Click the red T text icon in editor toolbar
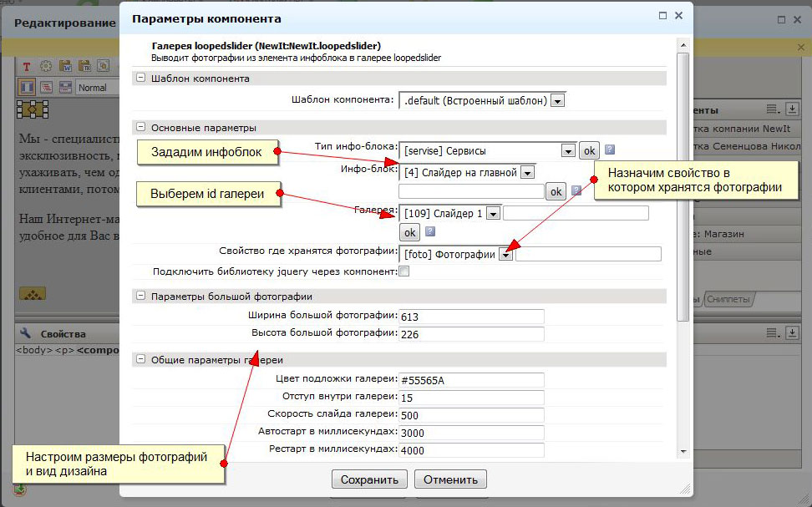812x507 pixels. [27, 66]
